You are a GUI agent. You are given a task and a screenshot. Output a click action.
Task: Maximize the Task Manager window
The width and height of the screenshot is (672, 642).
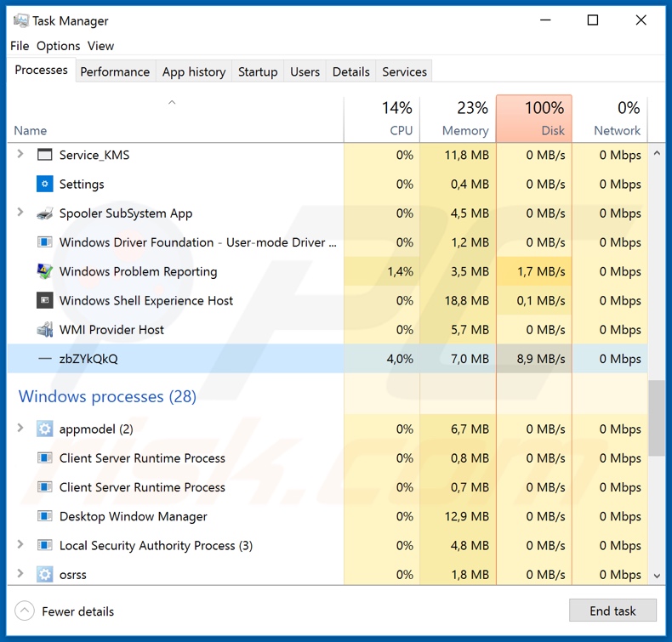(593, 20)
